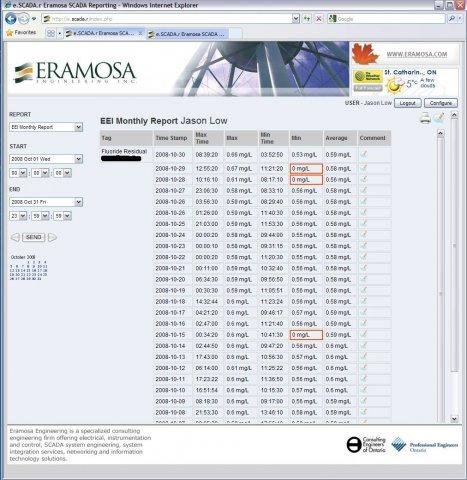Edit comment for the 2008-10-11 row
The image size is (467, 480).
[x=364, y=378]
